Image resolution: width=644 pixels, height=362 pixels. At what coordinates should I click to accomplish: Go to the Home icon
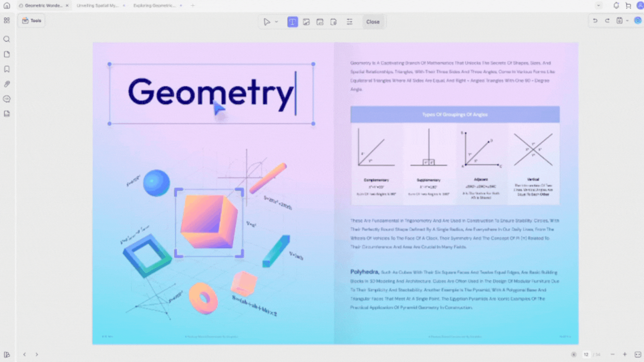pyautogui.click(x=7, y=6)
